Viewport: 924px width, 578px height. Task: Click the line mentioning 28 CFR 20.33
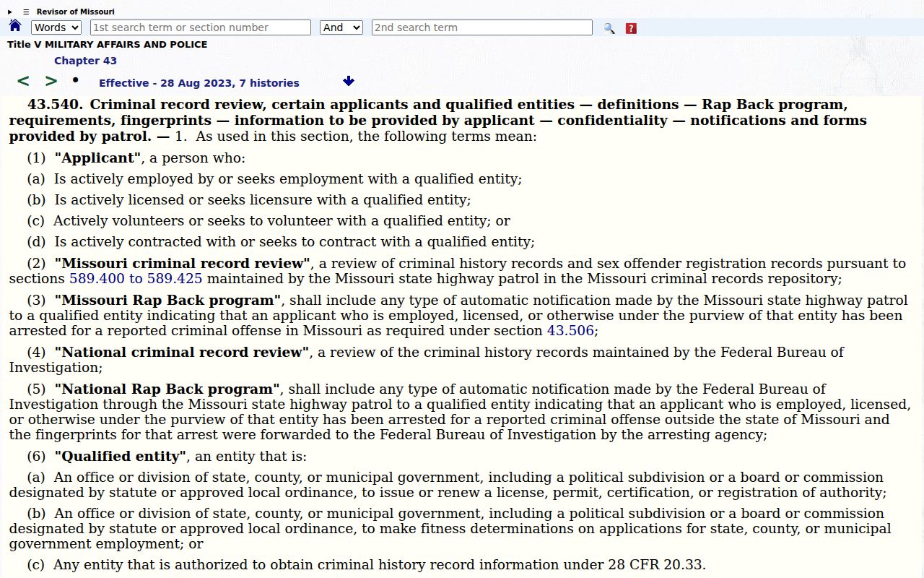tap(367, 565)
